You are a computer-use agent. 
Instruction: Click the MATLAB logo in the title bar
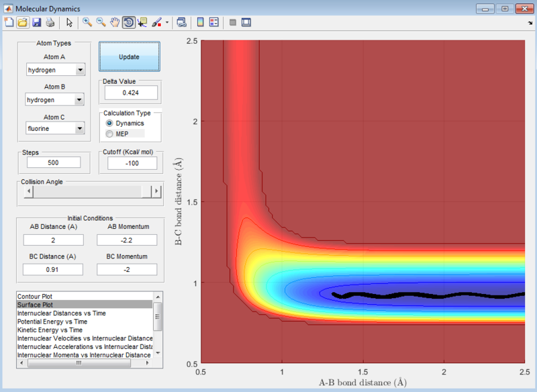tap(8, 9)
